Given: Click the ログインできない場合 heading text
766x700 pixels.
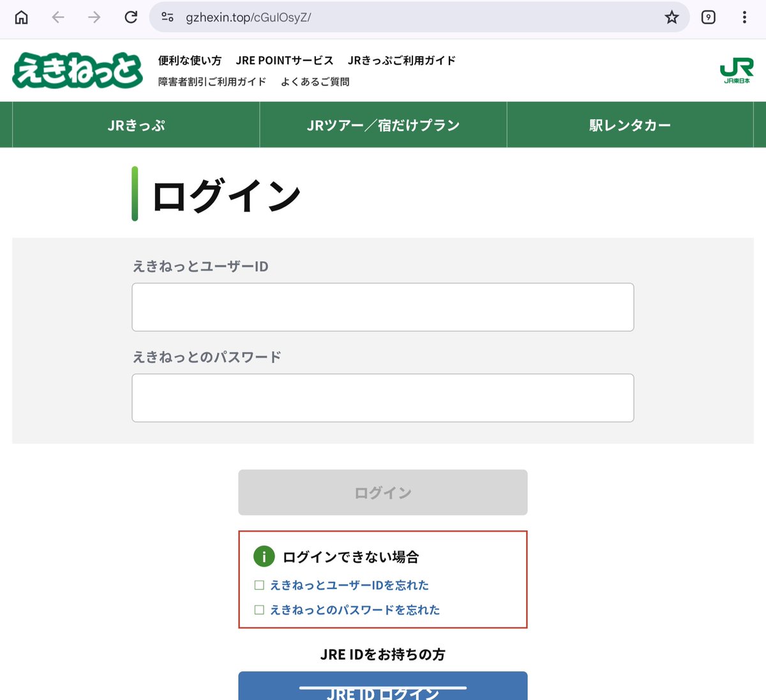Looking at the screenshot, I should (x=350, y=557).
